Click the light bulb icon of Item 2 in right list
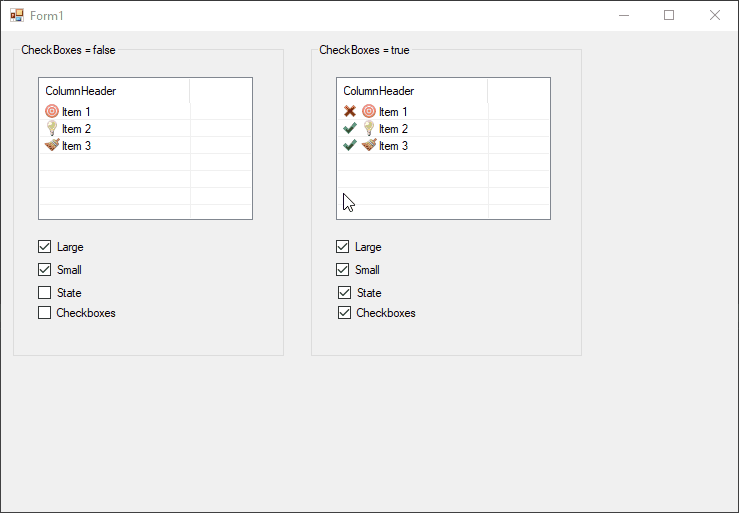Screen dimensions: 739x513 pyautogui.click(x=369, y=128)
